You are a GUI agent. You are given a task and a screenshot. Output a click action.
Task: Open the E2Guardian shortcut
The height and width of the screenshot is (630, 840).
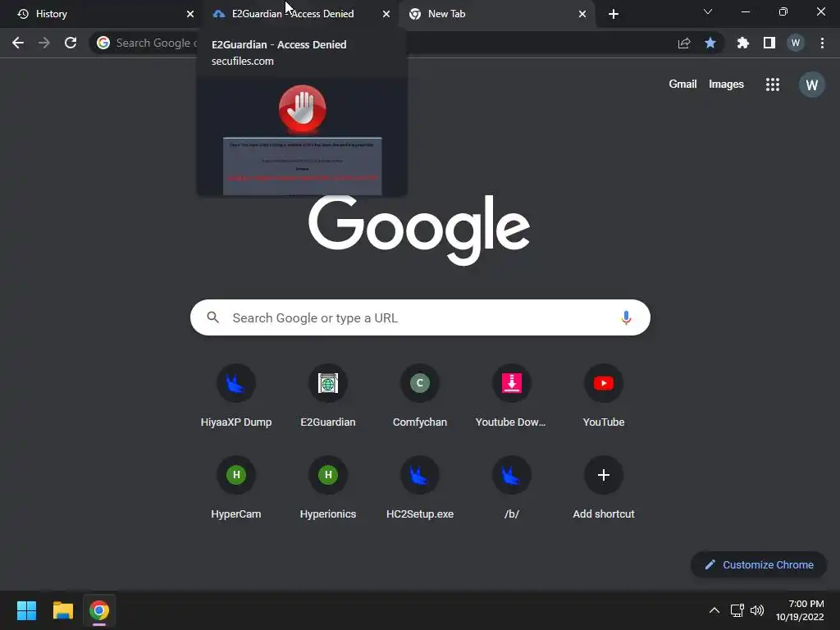pyautogui.click(x=328, y=396)
